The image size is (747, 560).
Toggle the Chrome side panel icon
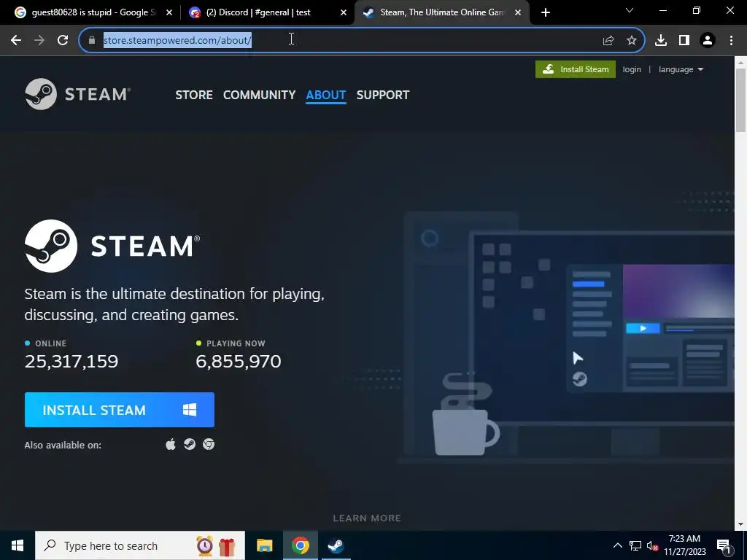click(x=684, y=41)
